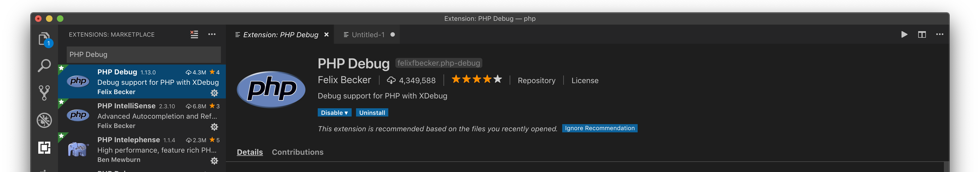Screen dimensions: 980x172
Task: Open the Extensions view in activity bar
Action: 44,148
